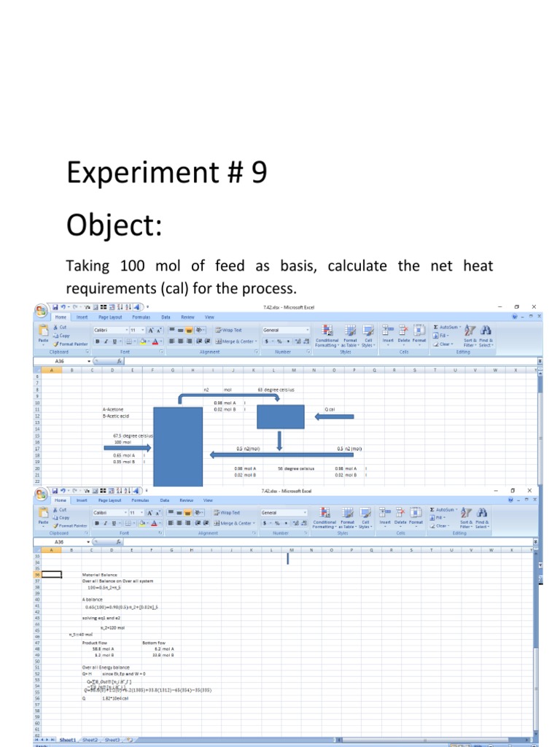Expand Merge & Center dropdown in upper window

(256, 341)
